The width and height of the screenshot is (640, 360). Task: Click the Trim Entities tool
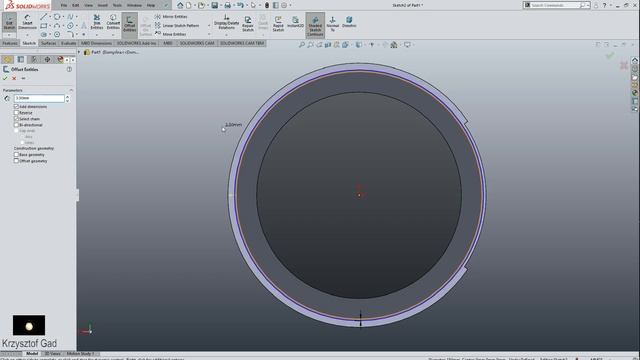point(97,22)
